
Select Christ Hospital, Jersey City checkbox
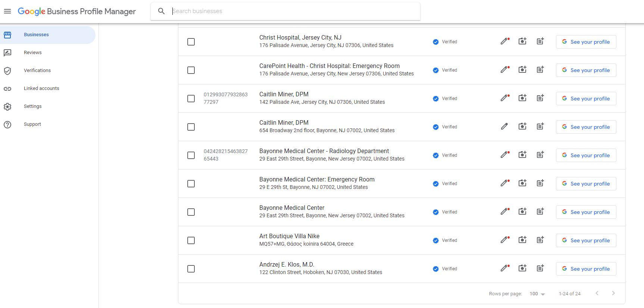[191, 42]
